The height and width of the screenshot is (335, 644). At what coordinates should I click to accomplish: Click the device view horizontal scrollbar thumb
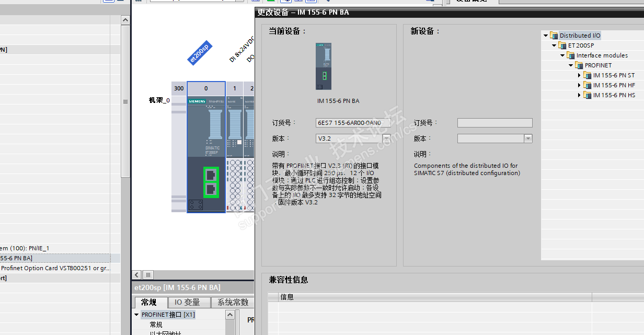coord(148,275)
